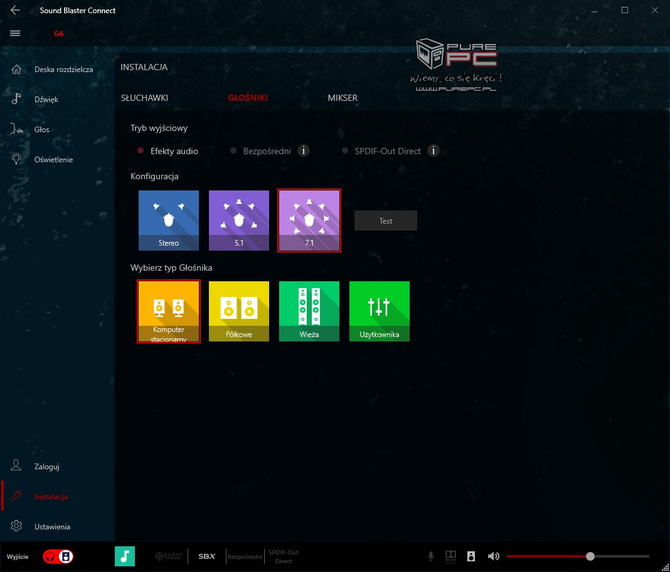The image size is (670, 572).
Task: Enable Scout Mode in bottom bar
Action: [x=169, y=556]
